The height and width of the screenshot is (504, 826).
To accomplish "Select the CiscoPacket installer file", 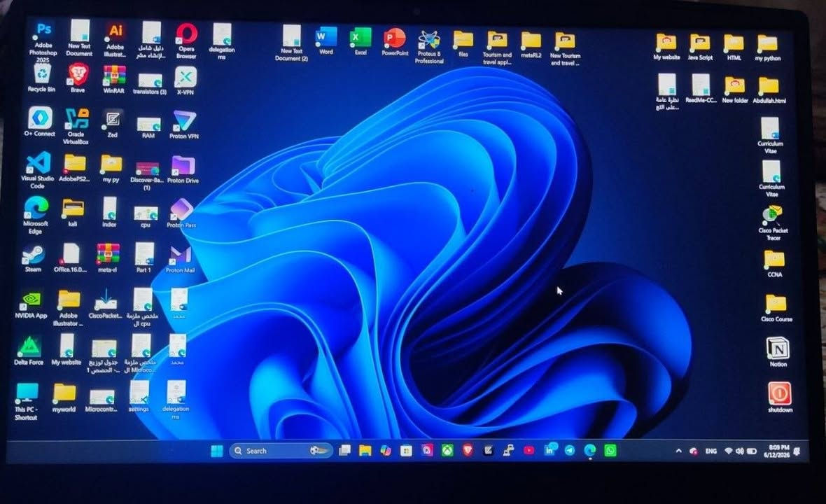I will pos(106,304).
